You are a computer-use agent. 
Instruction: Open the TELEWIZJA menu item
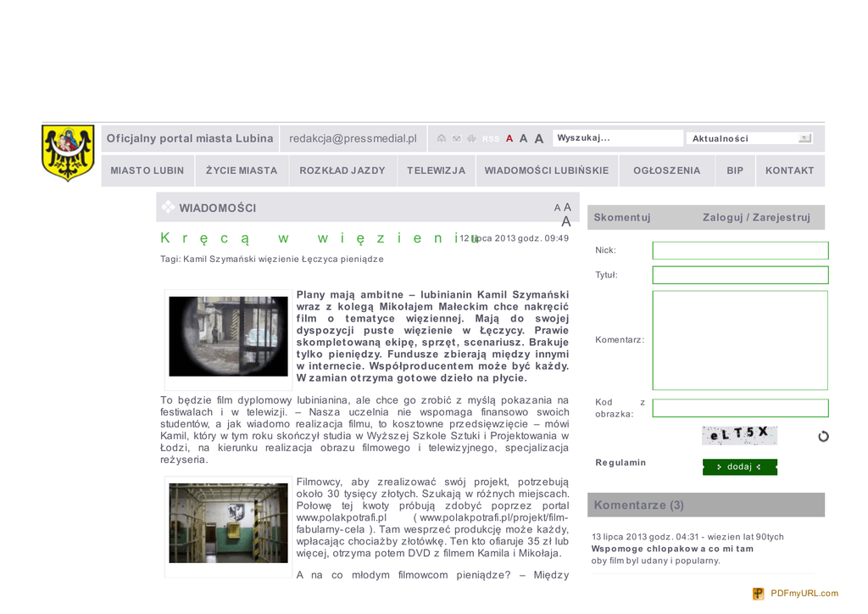pyautogui.click(x=436, y=170)
